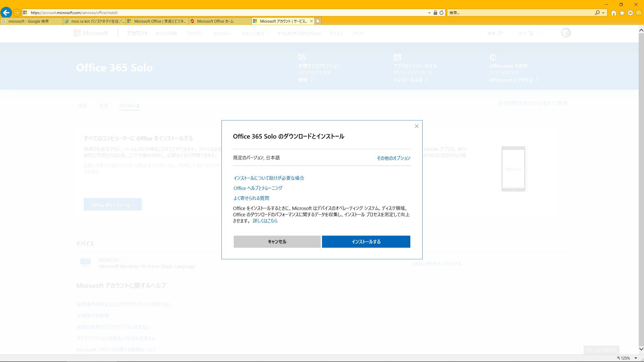Open the 125% zoom level dropdown
Image resolution: width=644 pixels, height=362 pixels.
636,358
